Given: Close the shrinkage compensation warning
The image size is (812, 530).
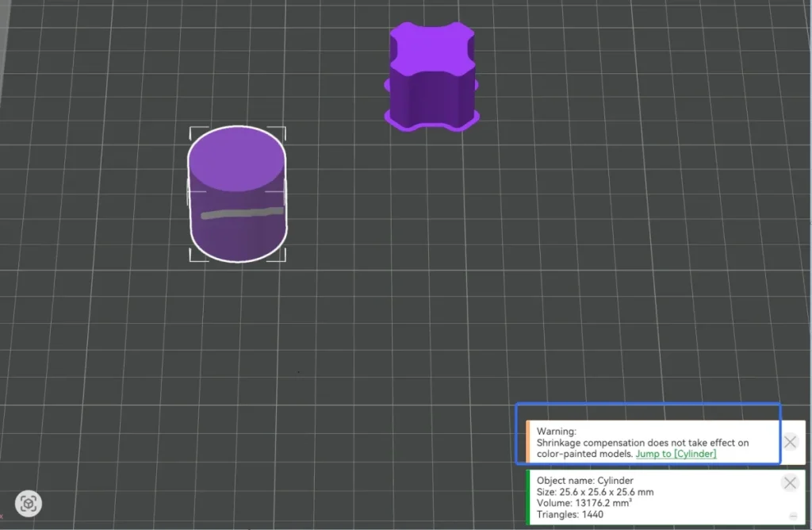Looking at the screenshot, I should (790, 442).
